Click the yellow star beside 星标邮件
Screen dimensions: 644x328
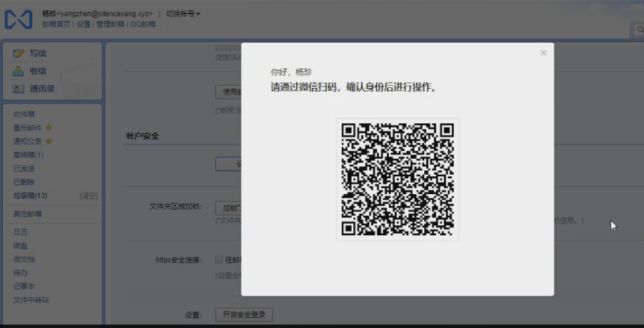point(49,128)
